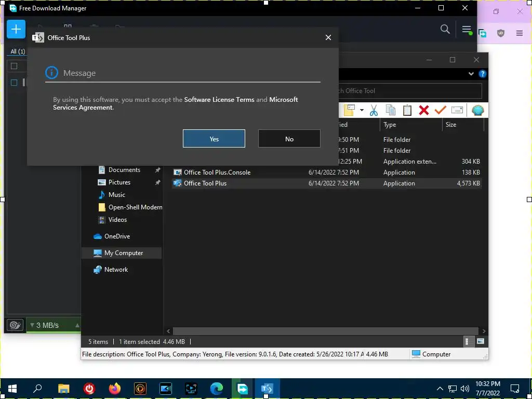
Task: Click the scroll-right arrow in the Explorer file list
Action: coord(484,331)
